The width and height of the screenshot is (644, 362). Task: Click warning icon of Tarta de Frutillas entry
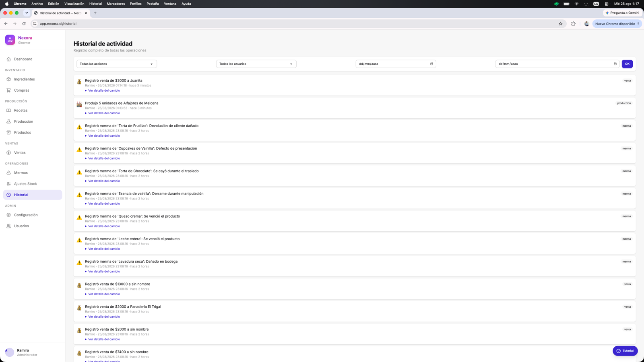pos(79,127)
